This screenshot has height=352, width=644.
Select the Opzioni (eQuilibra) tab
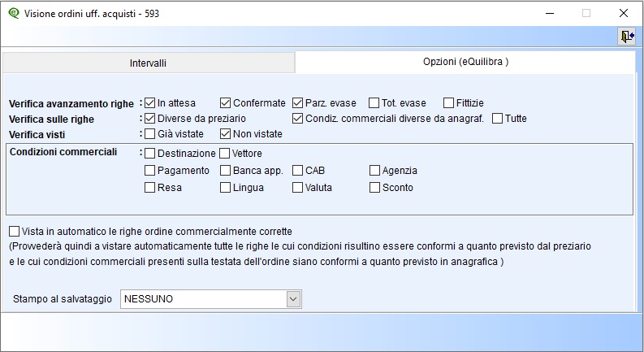465,62
